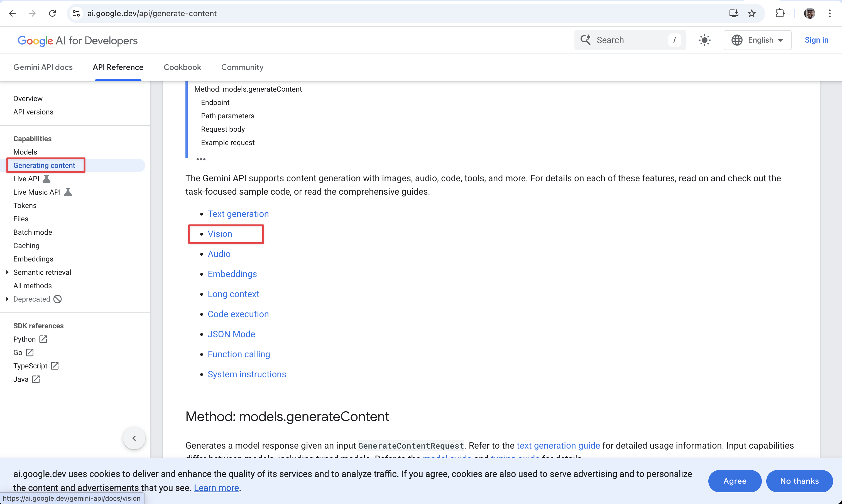
Task: Click the browser forward arrow
Action: click(x=32, y=13)
